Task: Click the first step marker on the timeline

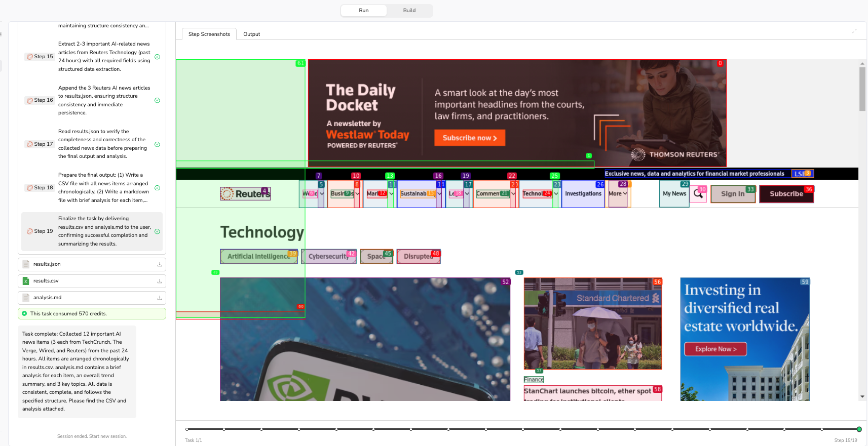Action: [x=187, y=429]
